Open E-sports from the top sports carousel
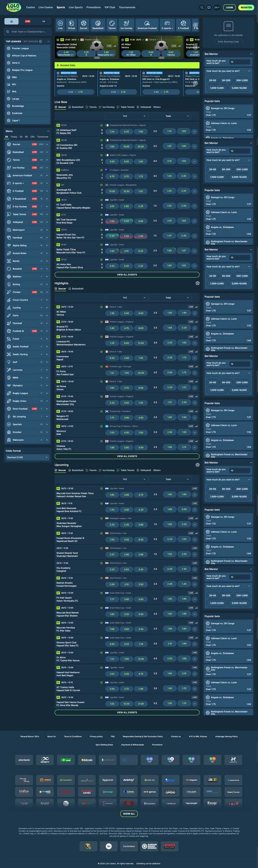The image size is (258, 868). pos(167,25)
